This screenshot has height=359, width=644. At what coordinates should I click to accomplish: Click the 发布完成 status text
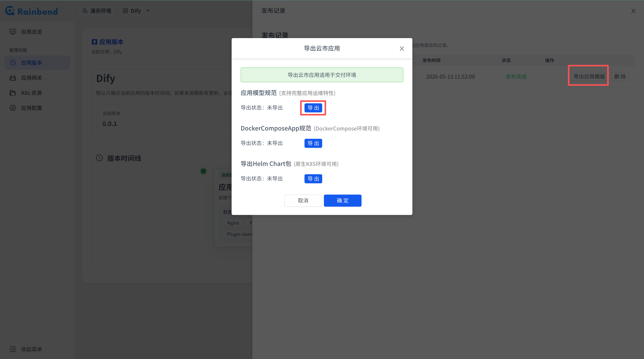(516, 77)
